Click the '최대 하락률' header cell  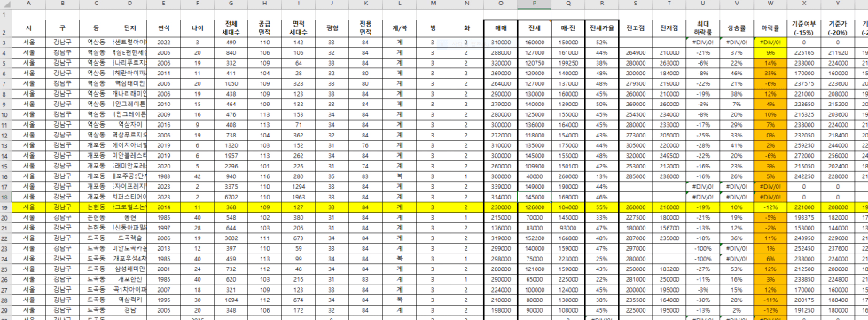point(703,28)
